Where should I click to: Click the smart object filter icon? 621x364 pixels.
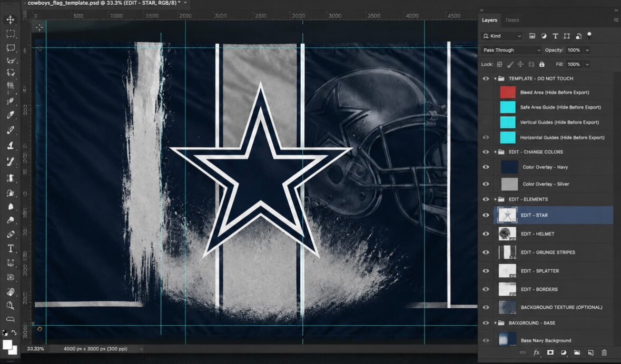(578, 36)
